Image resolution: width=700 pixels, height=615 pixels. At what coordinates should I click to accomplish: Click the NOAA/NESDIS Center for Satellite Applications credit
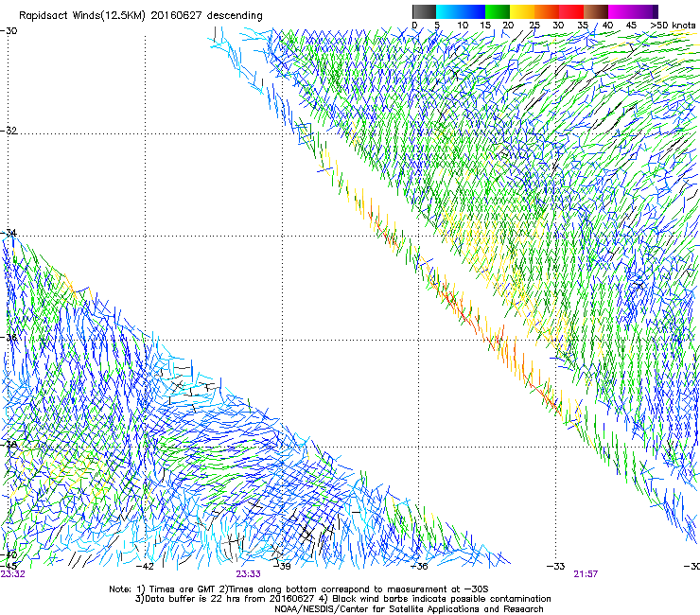[x=409, y=609]
